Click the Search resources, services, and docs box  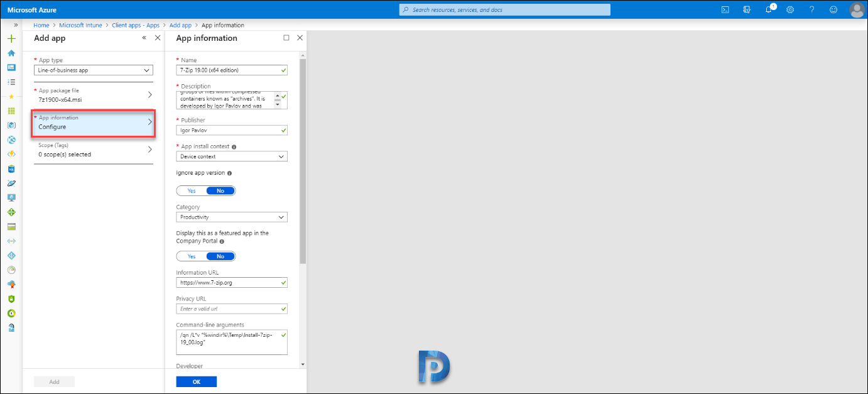(x=505, y=9)
